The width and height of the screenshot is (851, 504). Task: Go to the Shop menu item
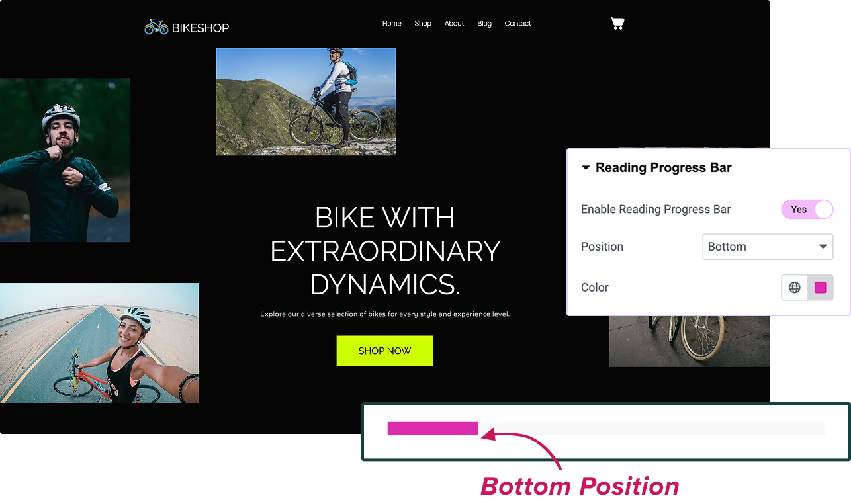point(423,23)
